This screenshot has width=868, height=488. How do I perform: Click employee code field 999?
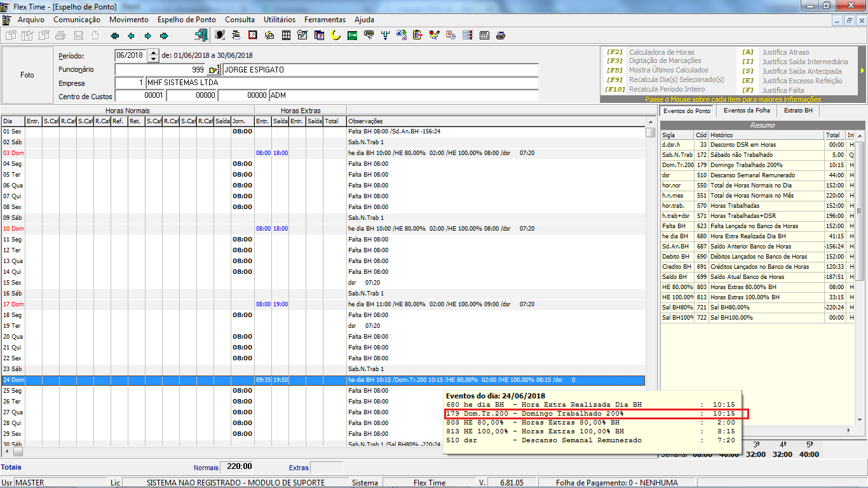point(161,70)
